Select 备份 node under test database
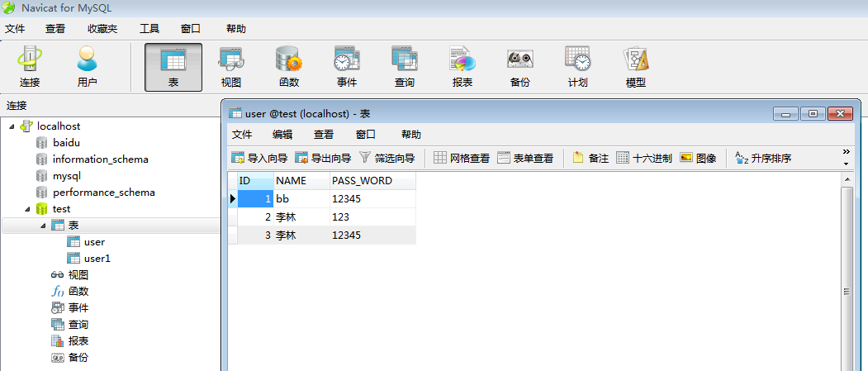 [78, 358]
